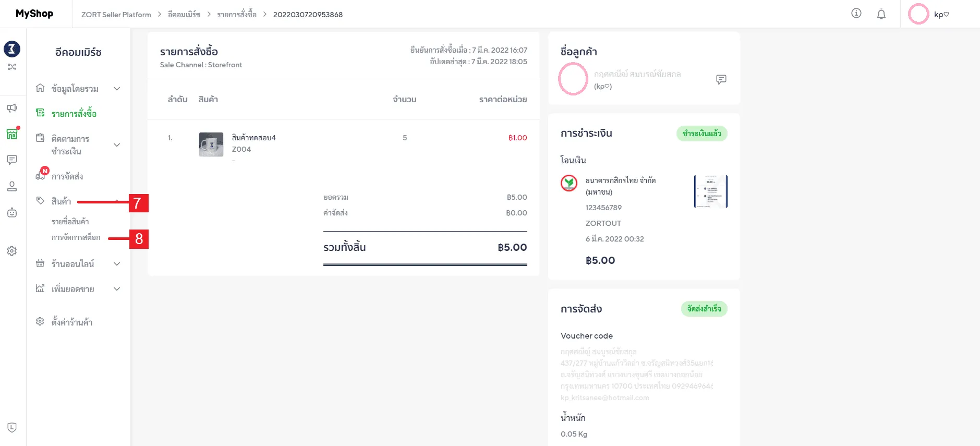Image resolution: width=980 pixels, height=446 pixels.
Task: Open the settings gear in left rail
Action: pos(12,251)
